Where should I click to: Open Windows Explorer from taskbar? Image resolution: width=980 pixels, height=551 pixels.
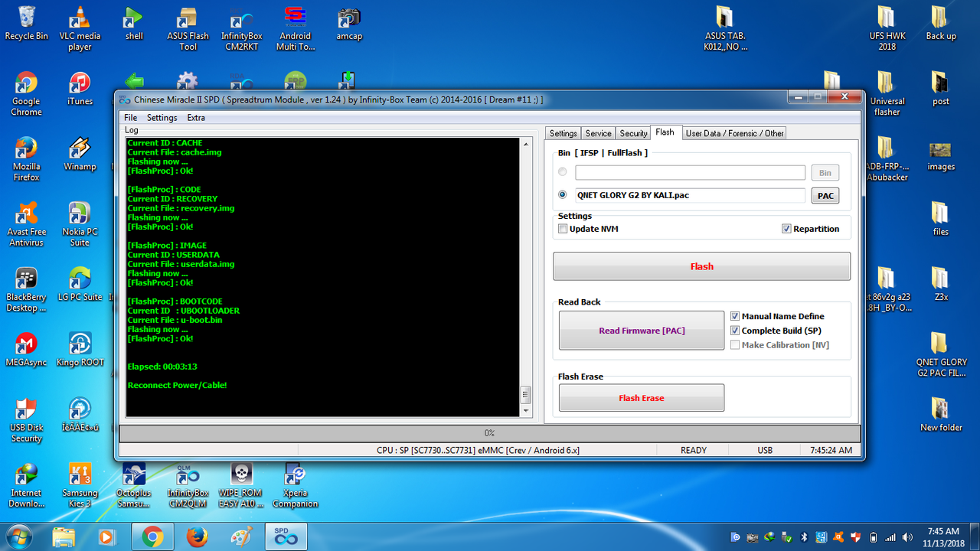pyautogui.click(x=64, y=537)
